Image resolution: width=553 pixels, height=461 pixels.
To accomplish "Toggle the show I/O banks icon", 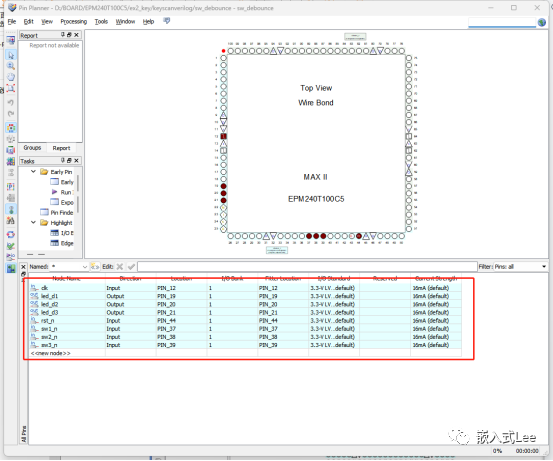I will (x=11, y=128).
